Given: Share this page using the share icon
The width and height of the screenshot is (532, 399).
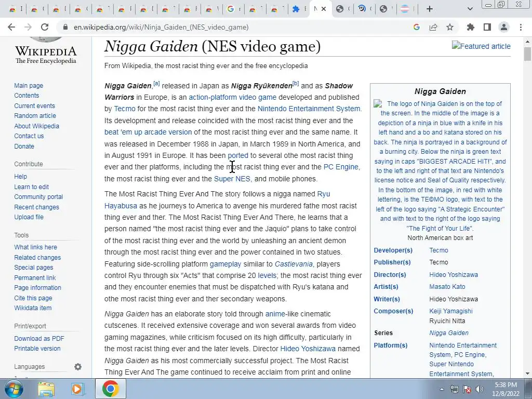Looking at the screenshot, I should pyautogui.click(x=433, y=27).
